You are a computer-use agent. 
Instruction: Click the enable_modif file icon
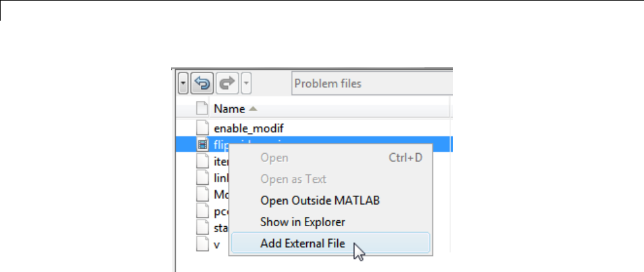click(202, 128)
